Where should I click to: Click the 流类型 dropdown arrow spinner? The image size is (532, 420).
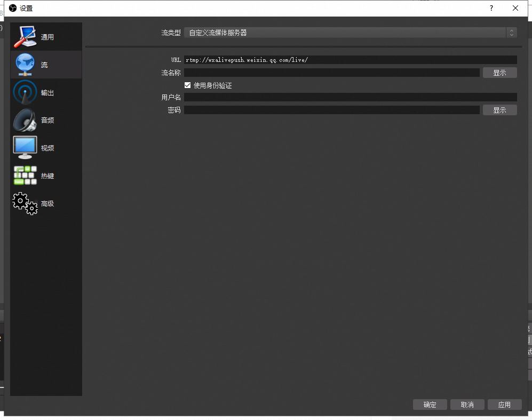[x=512, y=33]
